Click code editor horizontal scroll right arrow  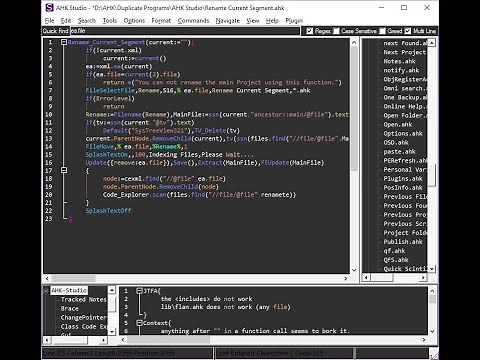(x=346, y=278)
